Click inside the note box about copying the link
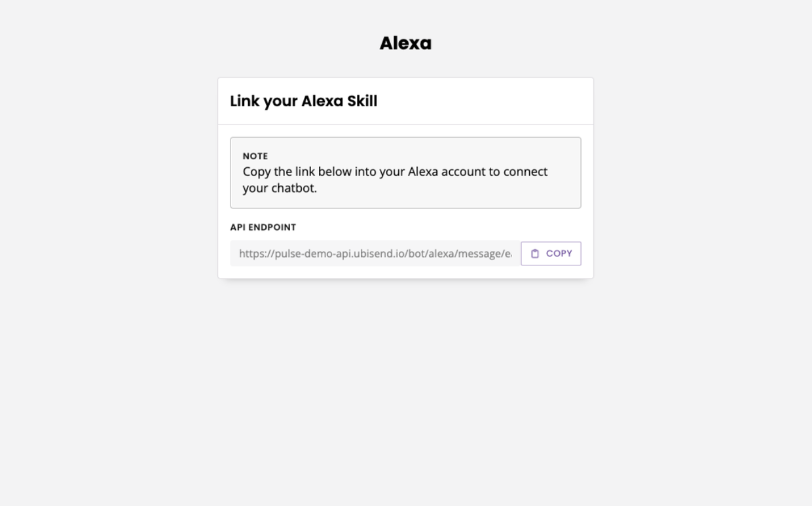 [405, 172]
